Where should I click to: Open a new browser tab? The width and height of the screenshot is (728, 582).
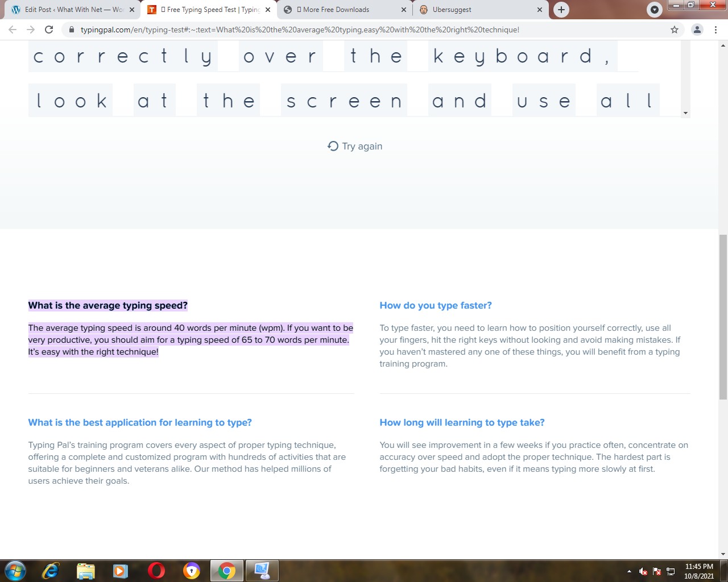click(561, 10)
